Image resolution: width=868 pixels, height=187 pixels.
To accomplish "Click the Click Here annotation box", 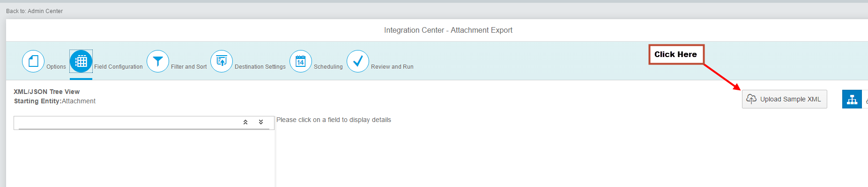I will [x=676, y=54].
